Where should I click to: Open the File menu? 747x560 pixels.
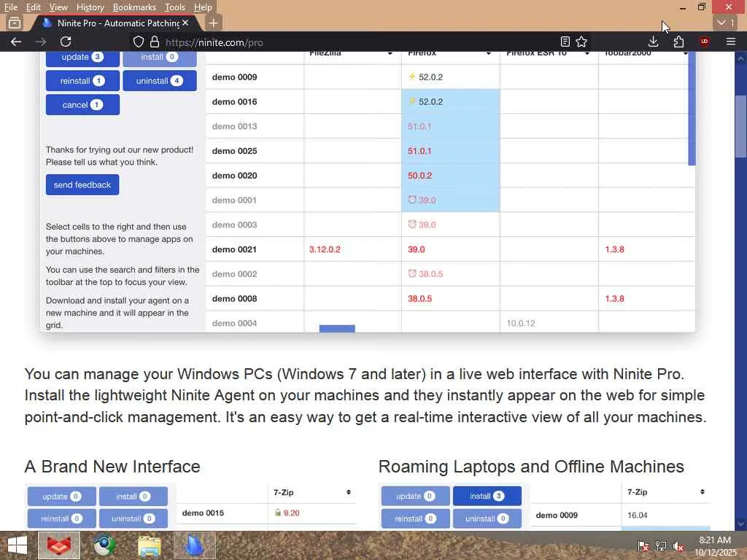coord(10,7)
